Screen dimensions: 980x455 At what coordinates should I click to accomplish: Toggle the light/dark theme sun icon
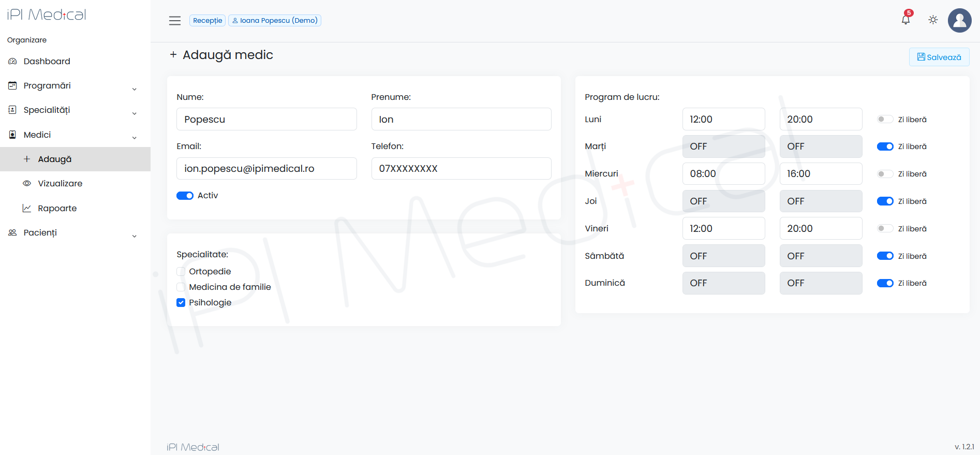click(x=933, y=20)
